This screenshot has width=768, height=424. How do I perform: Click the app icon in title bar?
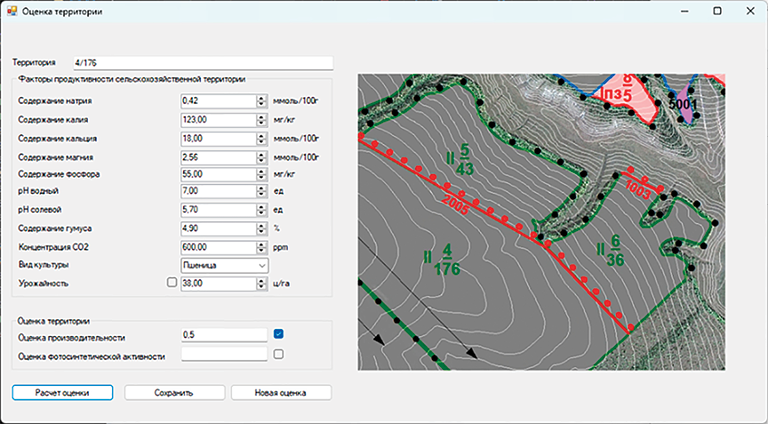(x=12, y=10)
